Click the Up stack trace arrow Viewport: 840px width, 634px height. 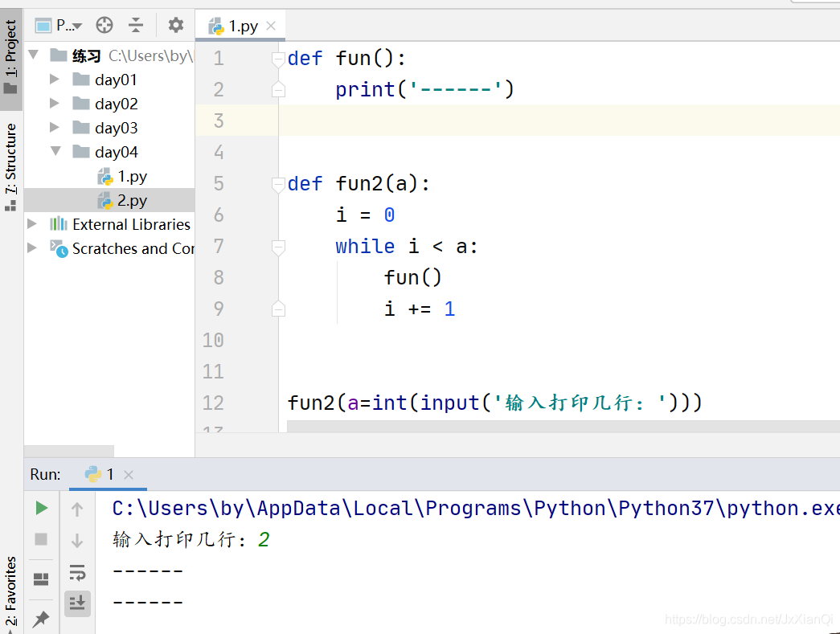pyautogui.click(x=77, y=509)
